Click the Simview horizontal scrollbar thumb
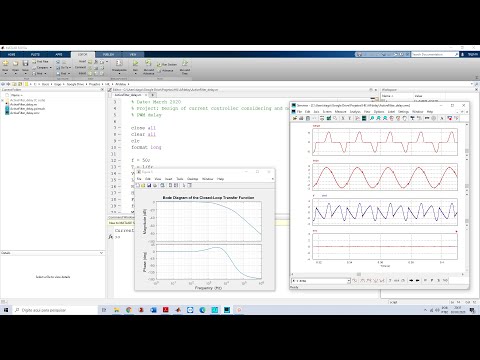480x360 pixels. click(359, 274)
